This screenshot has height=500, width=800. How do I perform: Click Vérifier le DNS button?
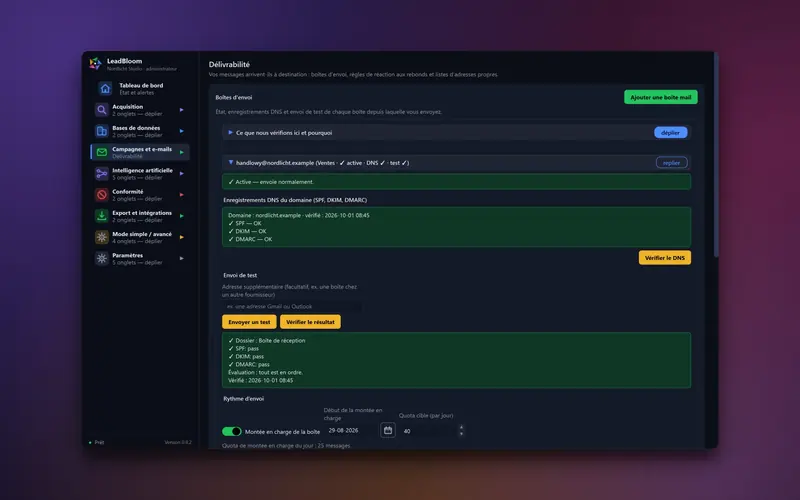(x=665, y=258)
